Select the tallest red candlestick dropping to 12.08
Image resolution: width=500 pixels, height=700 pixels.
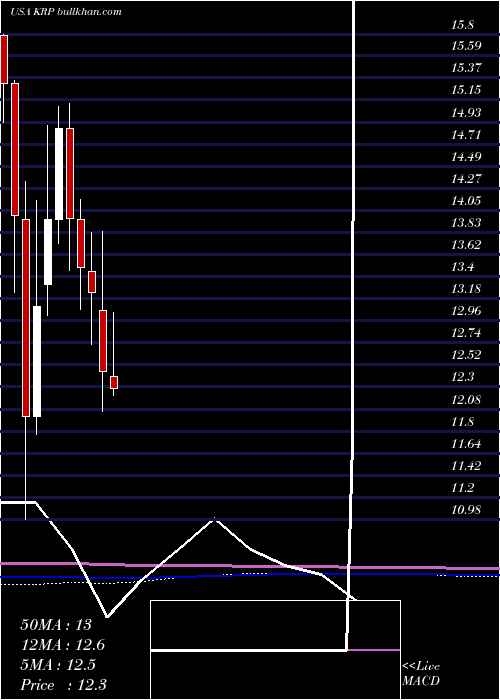click(26, 318)
